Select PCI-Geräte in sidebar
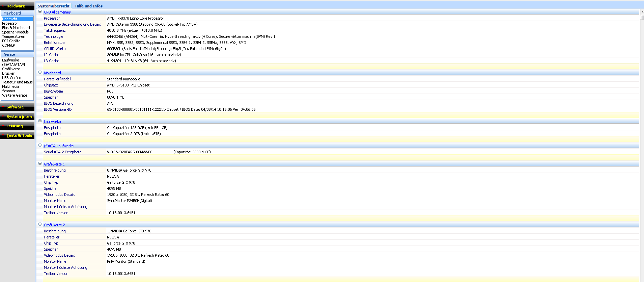This screenshot has width=644, height=282. pyautogui.click(x=11, y=41)
